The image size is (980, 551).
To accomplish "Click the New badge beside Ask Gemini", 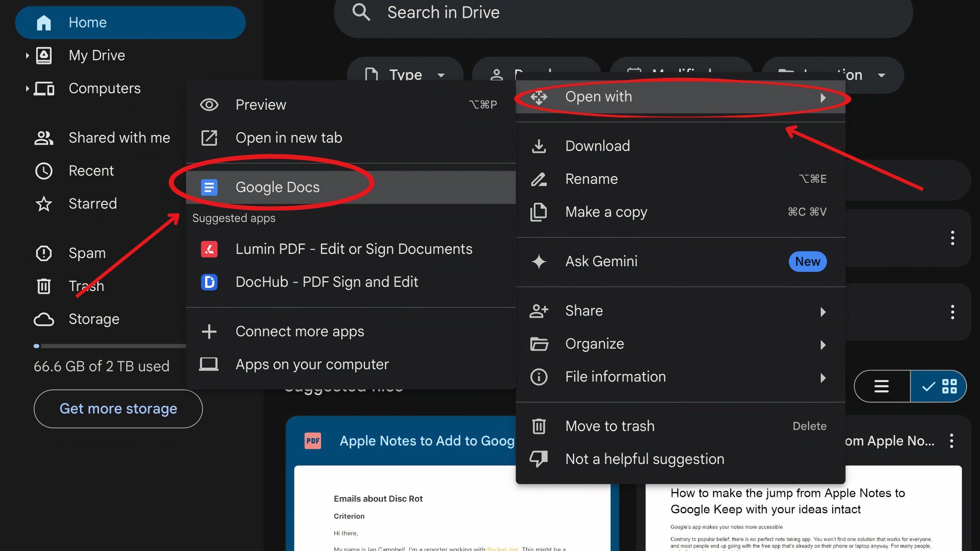I will click(808, 262).
